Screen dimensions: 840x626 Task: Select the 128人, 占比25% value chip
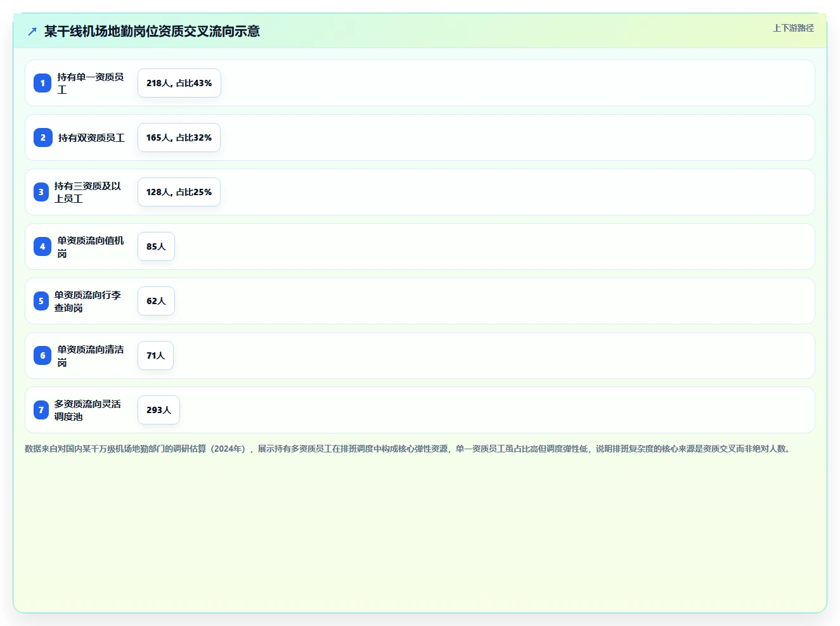179,192
